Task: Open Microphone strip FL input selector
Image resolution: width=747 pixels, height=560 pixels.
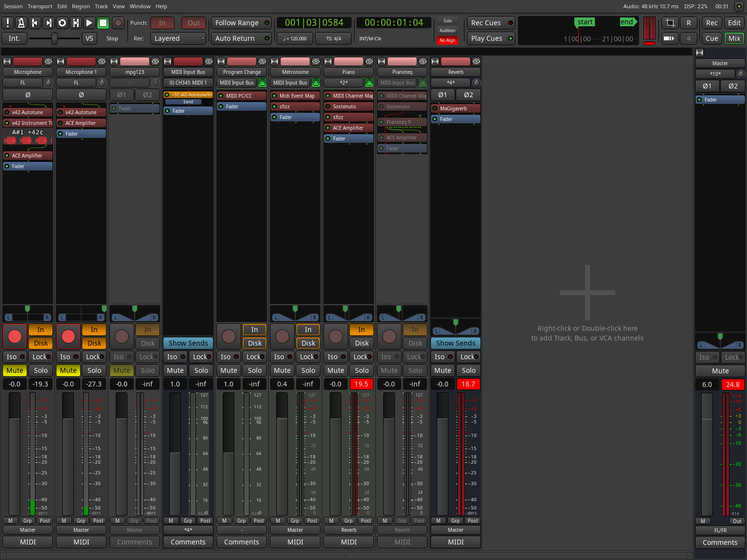Action: tap(23, 83)
